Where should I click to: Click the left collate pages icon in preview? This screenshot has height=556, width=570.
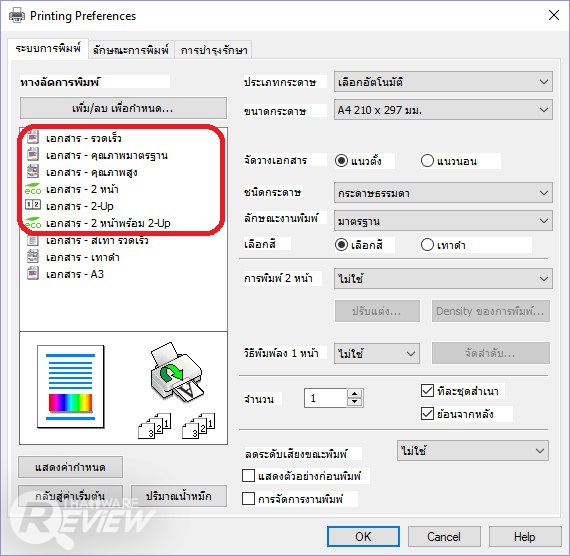point(154,425)
